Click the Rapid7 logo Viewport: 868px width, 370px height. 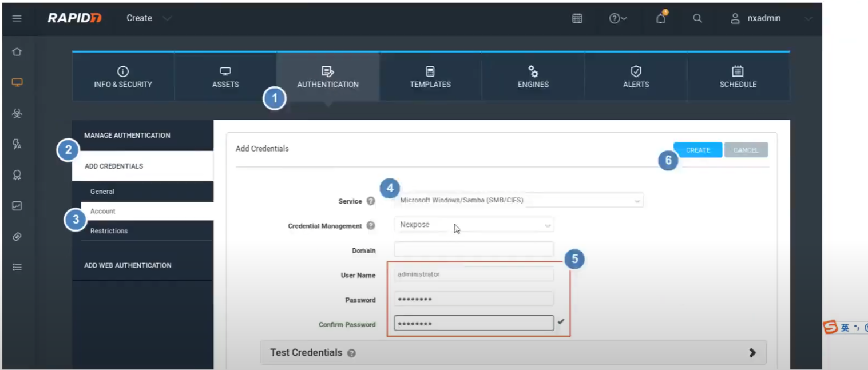[x=74, y=18]
